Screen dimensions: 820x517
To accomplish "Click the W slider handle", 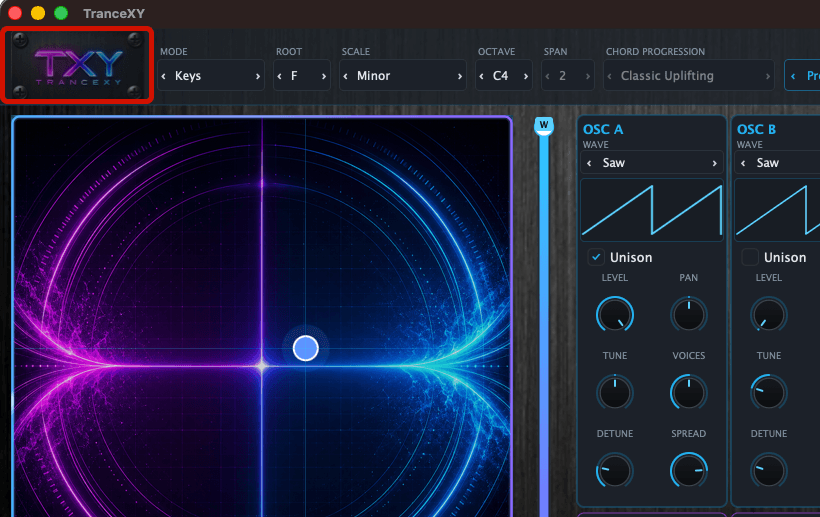I will 544,126.
